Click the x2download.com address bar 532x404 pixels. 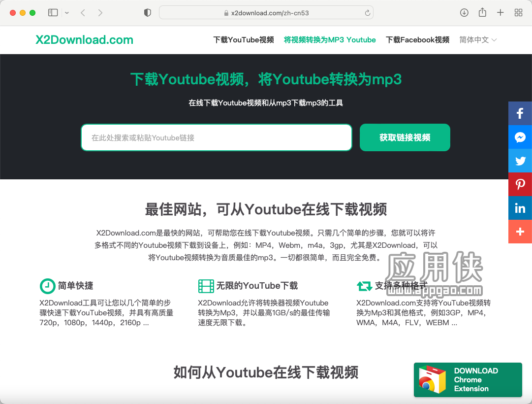[266, 13]
